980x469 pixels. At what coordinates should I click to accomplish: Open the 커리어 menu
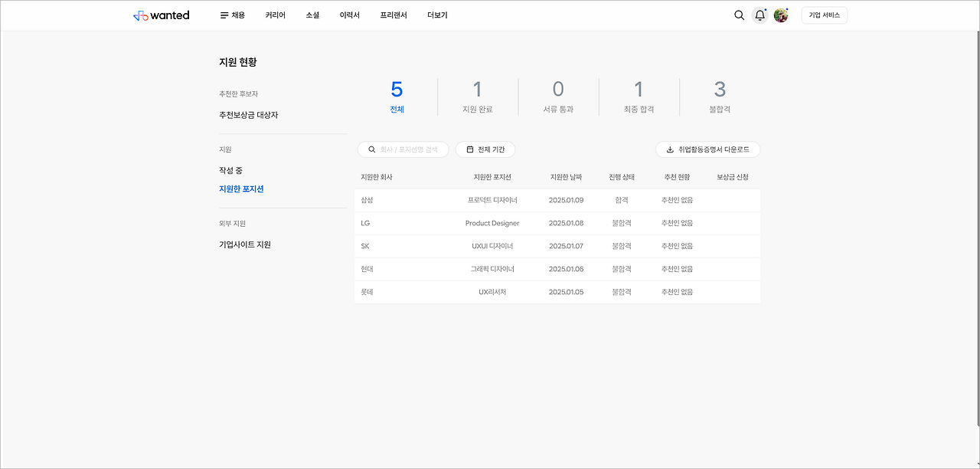276,15
